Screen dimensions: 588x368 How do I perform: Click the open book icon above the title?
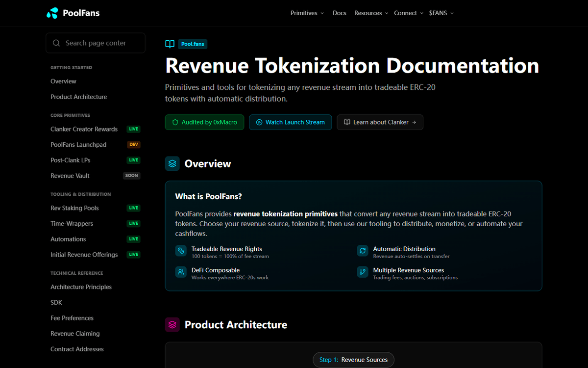pyautogui.click(x=170, y=44)
